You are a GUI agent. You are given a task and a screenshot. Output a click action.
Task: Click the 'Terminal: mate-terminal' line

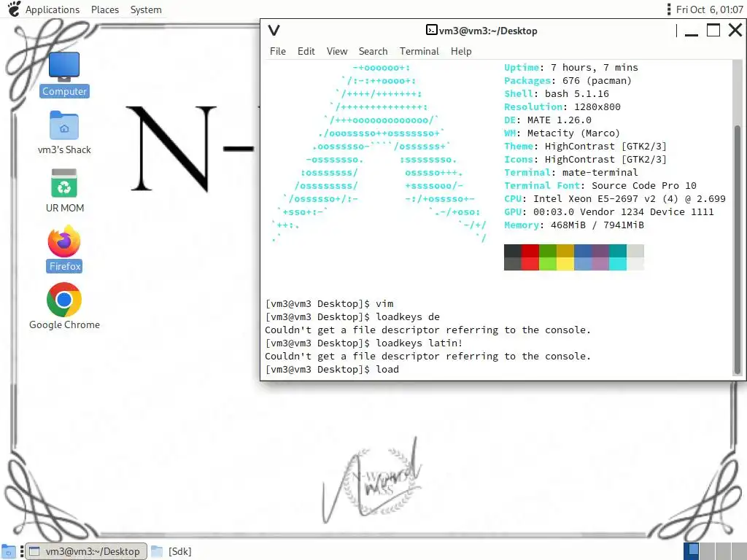(570, 172)
